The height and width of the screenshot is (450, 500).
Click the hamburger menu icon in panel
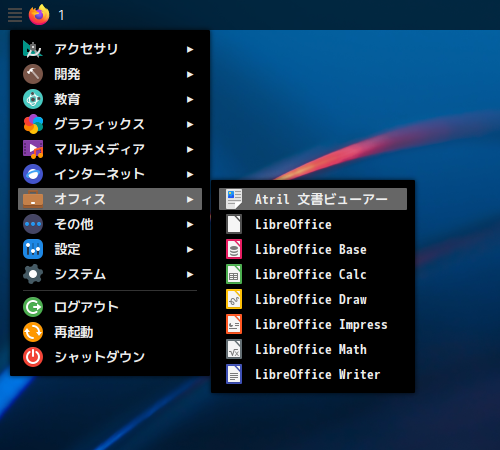pos(15,15)
